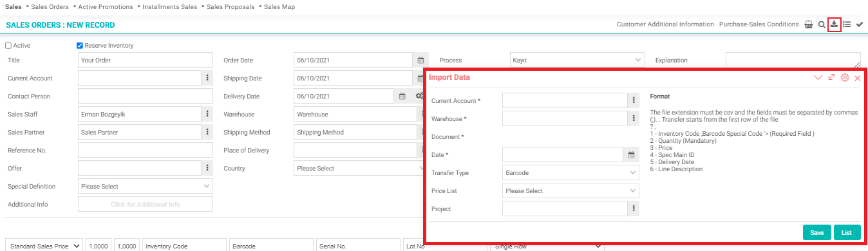Uncheck the Reserve Inventory checkbox

(x=80, y=46)
